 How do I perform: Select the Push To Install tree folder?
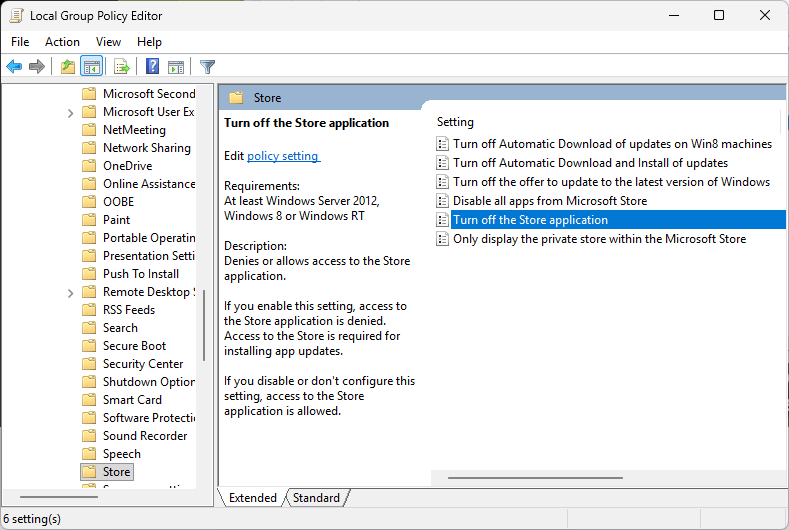(x=141, y=274)
